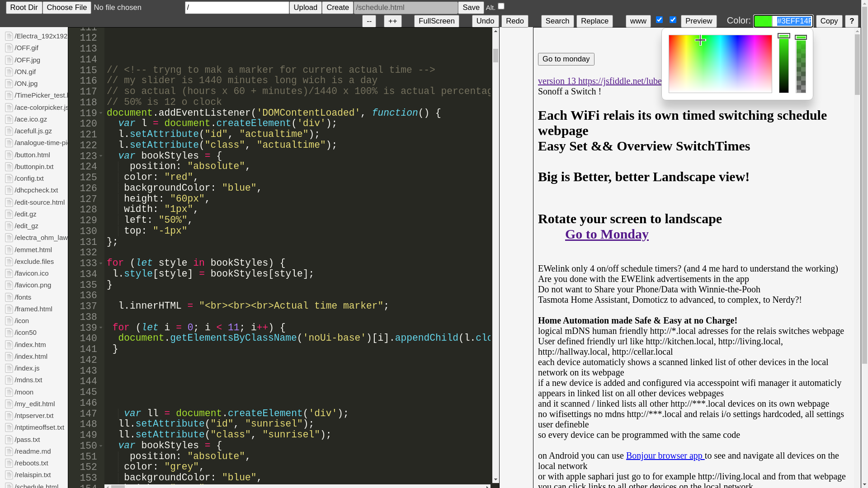Click the /schedule.html filename input field
The height and width of the screenshot is (488, 868).
(406, 8)
